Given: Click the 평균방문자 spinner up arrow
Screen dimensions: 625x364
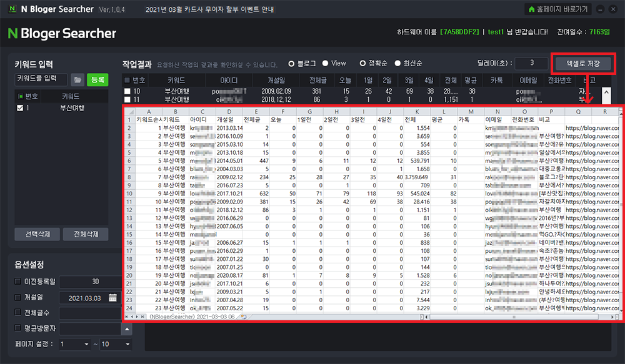Looking at the screenshot, I should 127,329.
